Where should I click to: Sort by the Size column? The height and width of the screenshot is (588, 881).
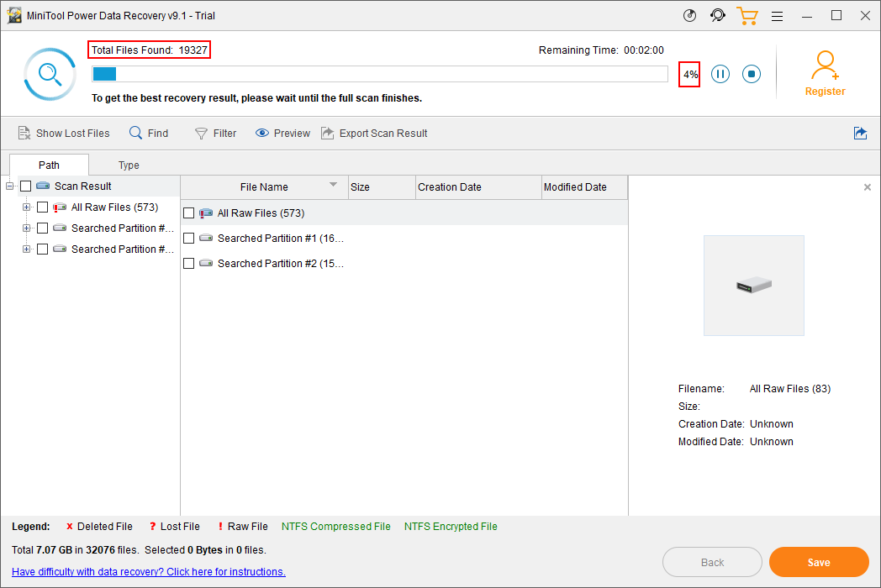tap(382, 187)
